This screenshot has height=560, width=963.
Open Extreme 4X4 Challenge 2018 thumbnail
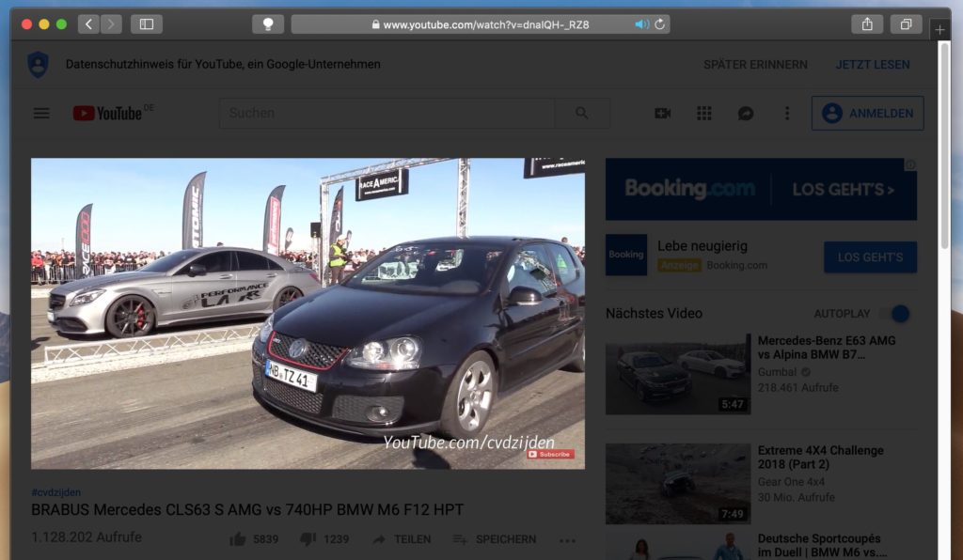click(x=678, y=483)
